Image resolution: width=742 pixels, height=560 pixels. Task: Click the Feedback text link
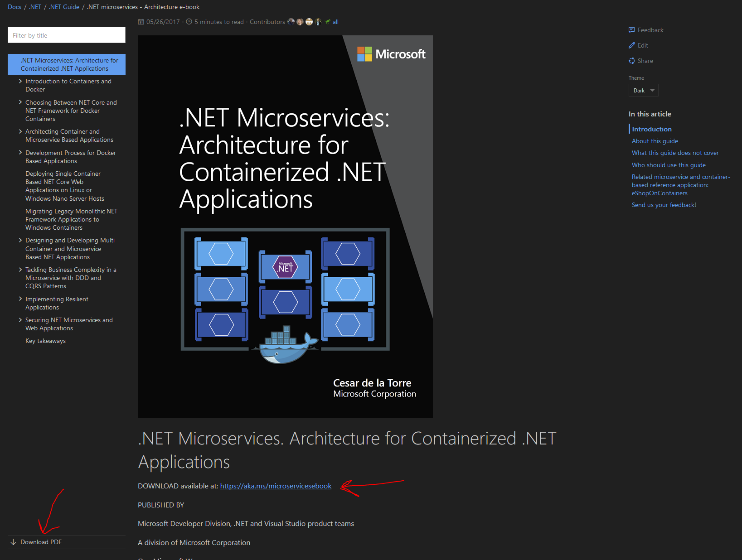tap(650, 30)
